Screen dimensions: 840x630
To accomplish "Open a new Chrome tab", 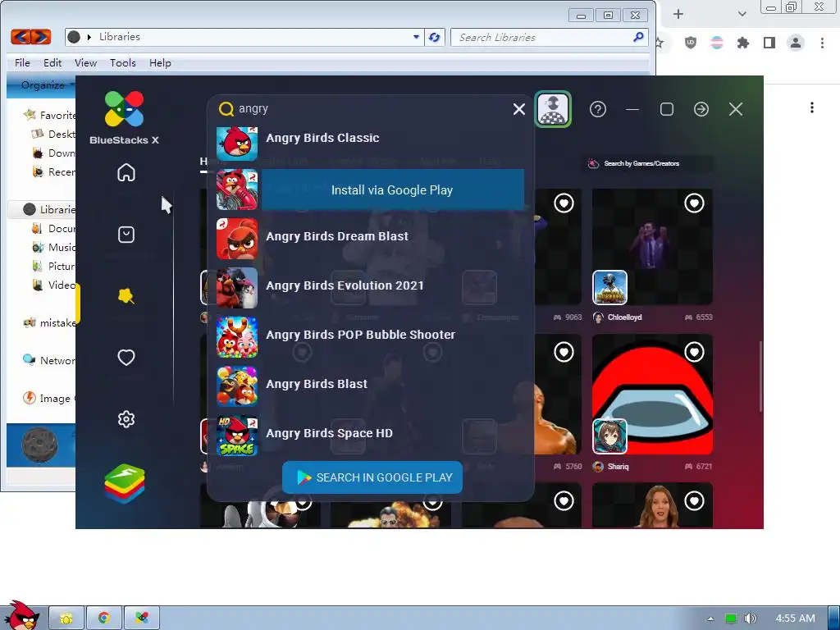I will coord(678,14).
